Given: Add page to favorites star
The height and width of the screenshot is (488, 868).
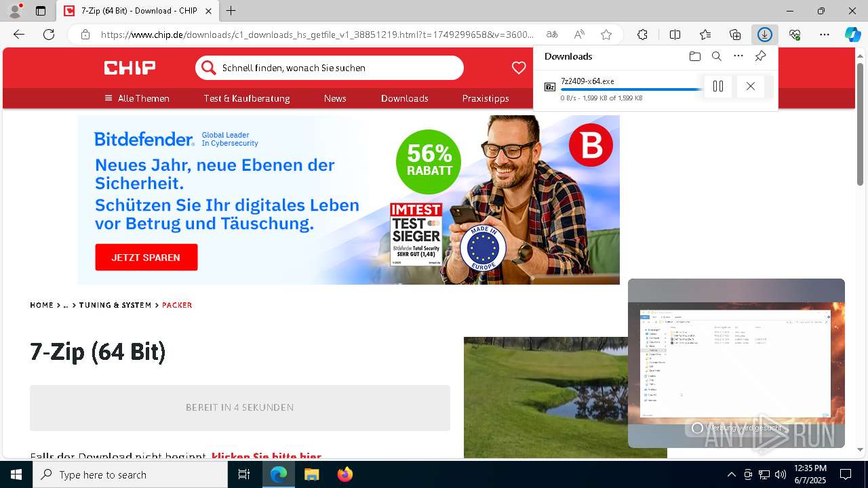Looking at the screenshot, I should tap(606, 35).
